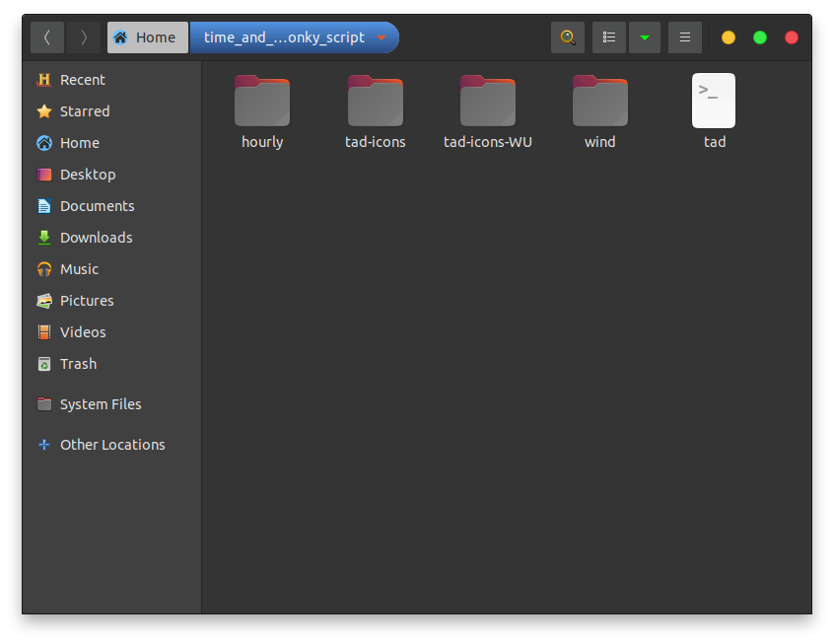The image size is (834, 644).
Task: Click the "tad-icons" folder name label
Action: 376,142
